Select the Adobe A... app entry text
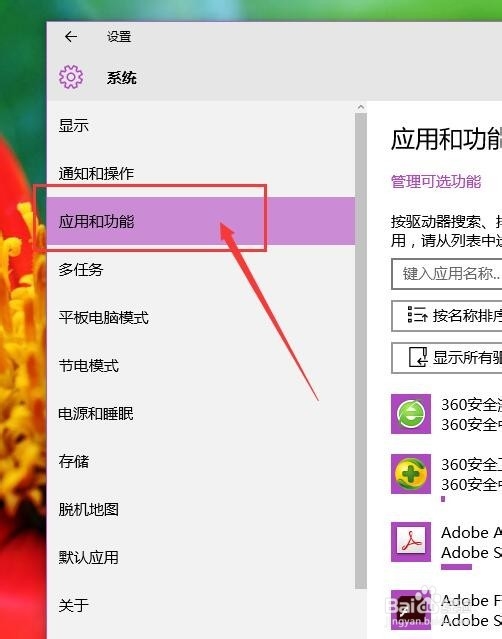Viewport: 502px width, 639px height. tap(471, 542)
